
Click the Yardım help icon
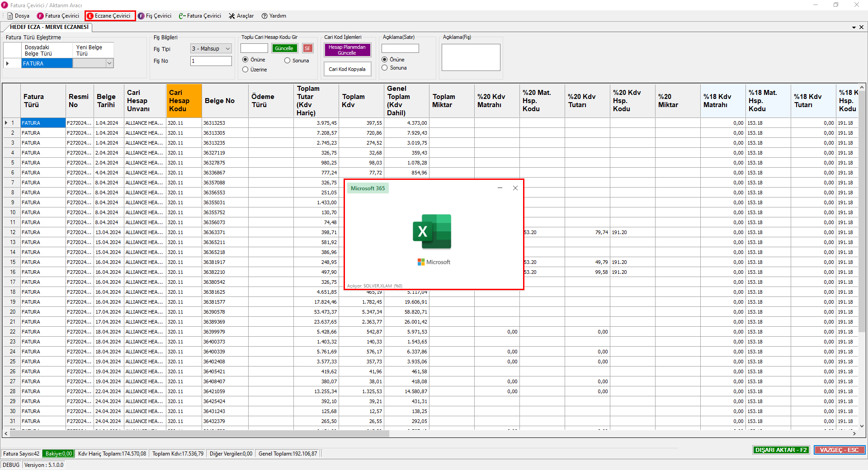264,16
